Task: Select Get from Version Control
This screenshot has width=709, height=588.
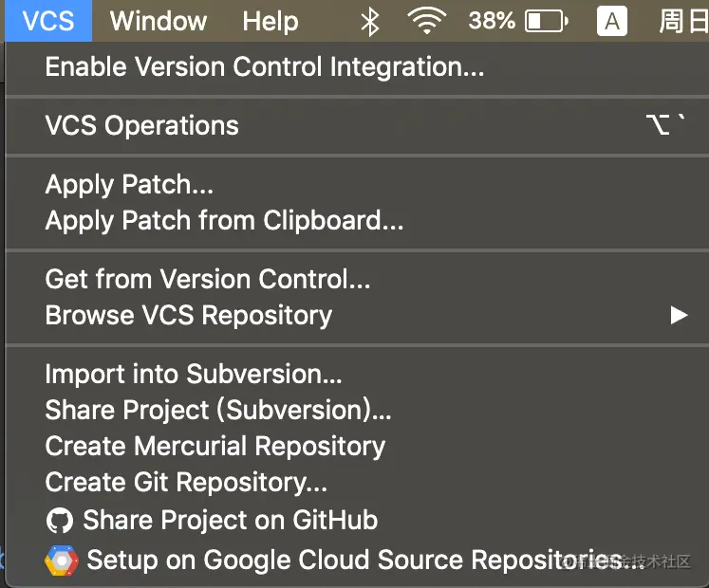Action: click(208, 279)
